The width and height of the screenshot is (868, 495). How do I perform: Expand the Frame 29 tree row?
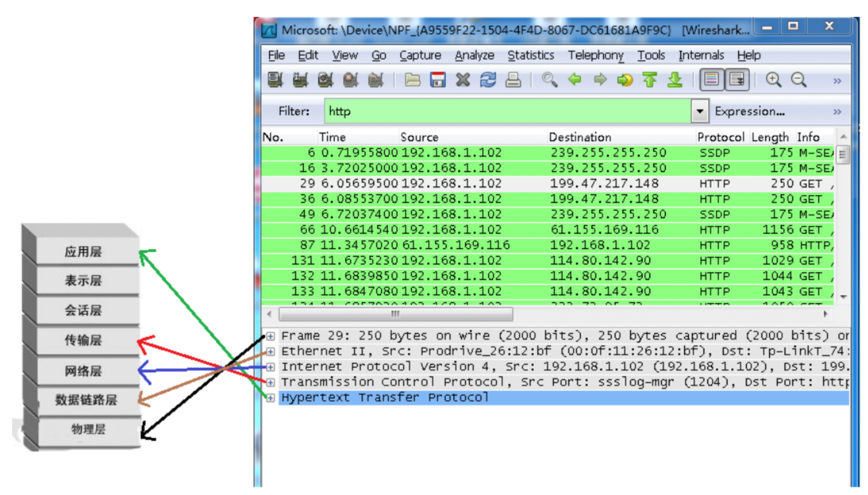(270, 336)
